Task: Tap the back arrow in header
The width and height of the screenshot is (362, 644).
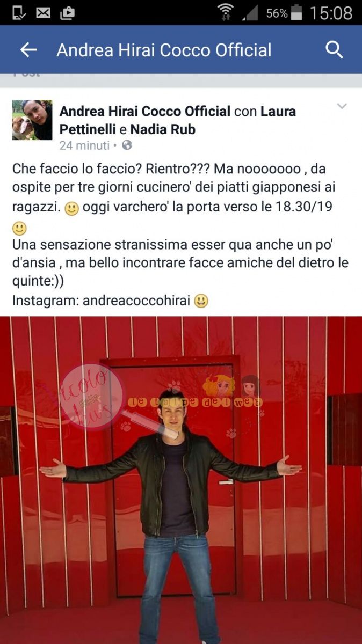Action: click(x=28, y=50)
